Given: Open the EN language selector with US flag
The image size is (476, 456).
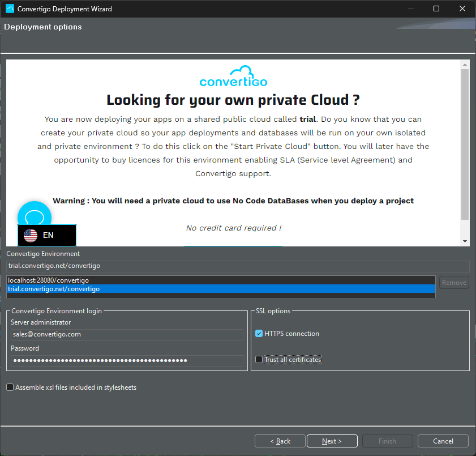Looking at the screenshot, I should click(x=47, y=235).
